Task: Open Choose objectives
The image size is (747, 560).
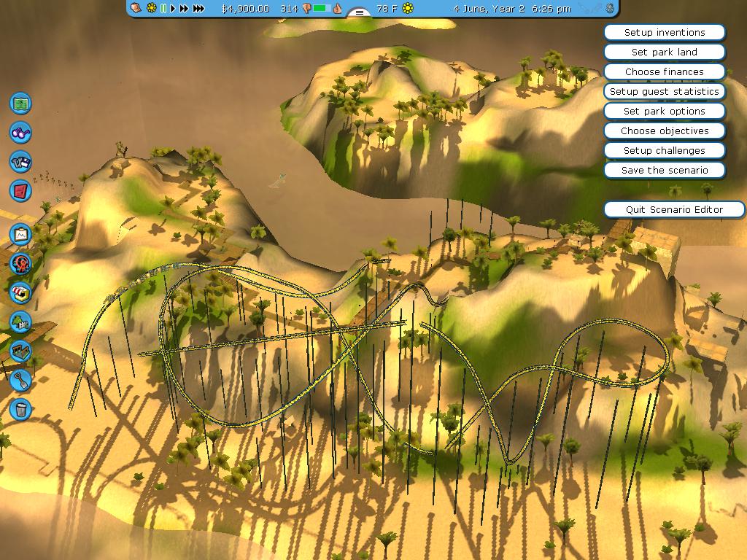Action: 665,131
